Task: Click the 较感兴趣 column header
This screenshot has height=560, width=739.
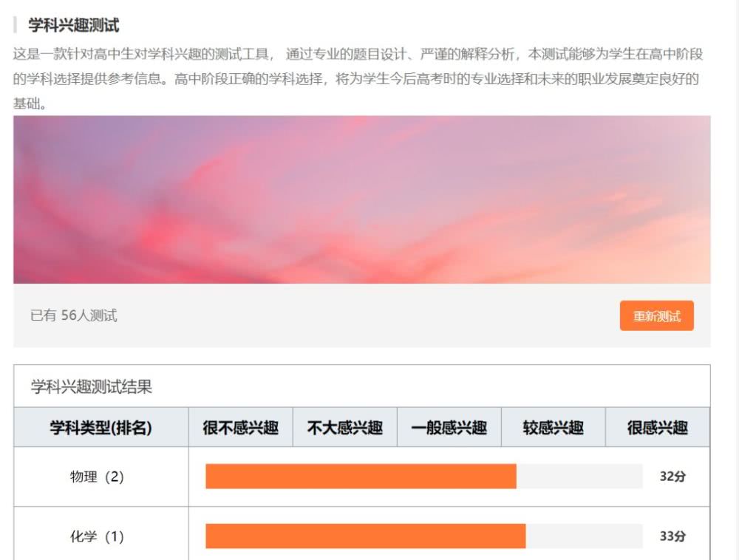Action: pos(554,427)
